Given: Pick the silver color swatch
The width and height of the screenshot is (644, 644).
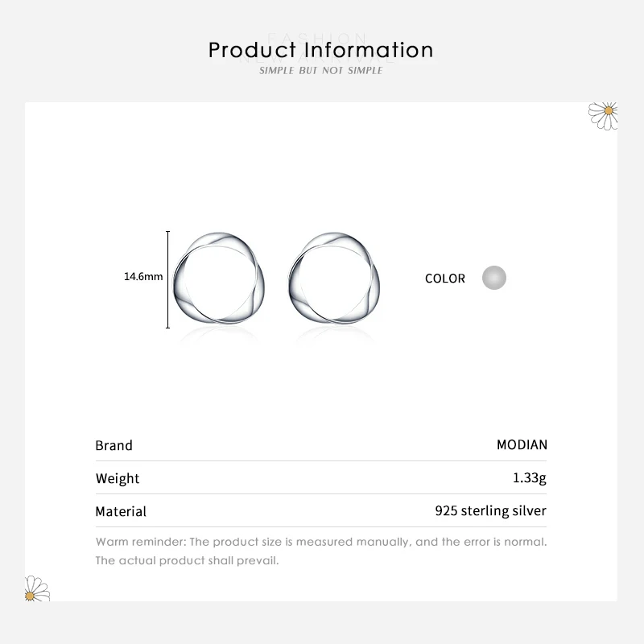Looking at the screenshot, I should coord(493,278).
